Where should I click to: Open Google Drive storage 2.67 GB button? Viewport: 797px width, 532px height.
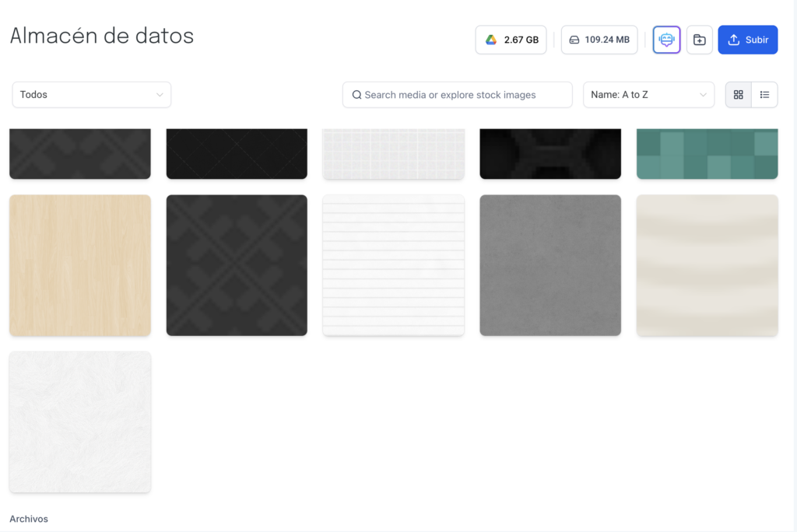tap(511, 40)
